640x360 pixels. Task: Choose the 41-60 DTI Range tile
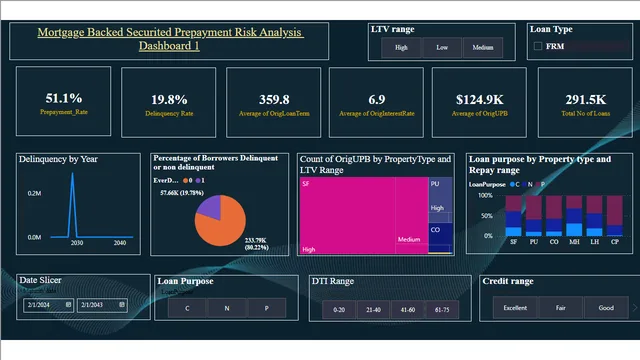(x=408, y=310)
